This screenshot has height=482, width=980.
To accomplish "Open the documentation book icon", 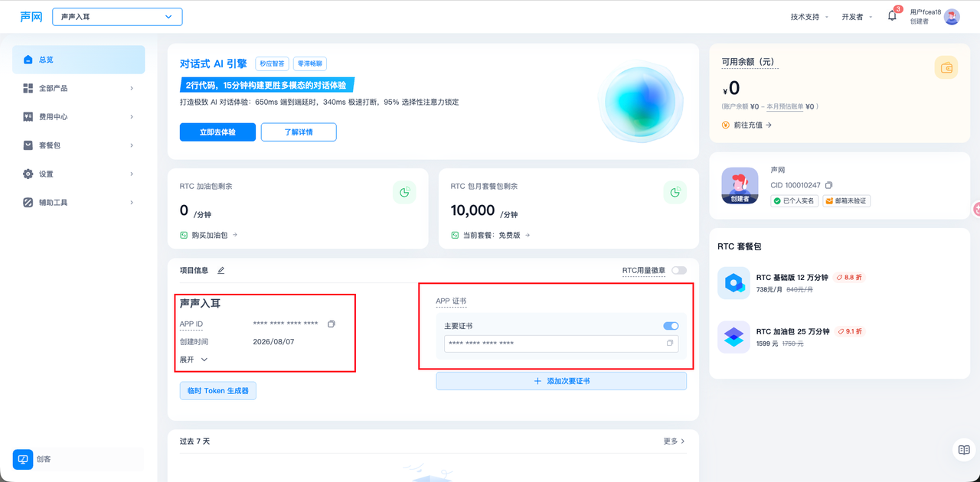I will click(x=965, y=450).
